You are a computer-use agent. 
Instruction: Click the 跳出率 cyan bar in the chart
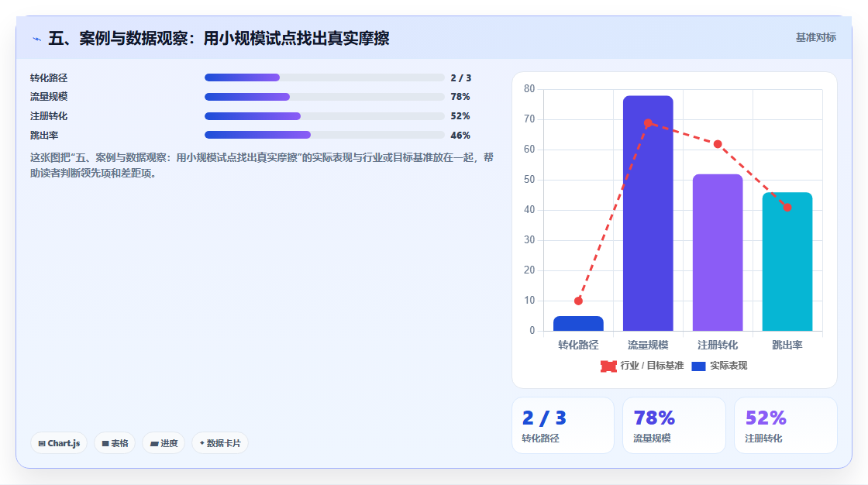(x=787, y=262)
